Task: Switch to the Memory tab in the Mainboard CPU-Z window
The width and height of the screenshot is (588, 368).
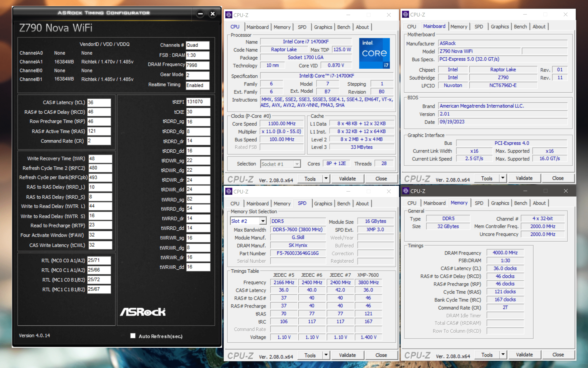Action: 459,27
